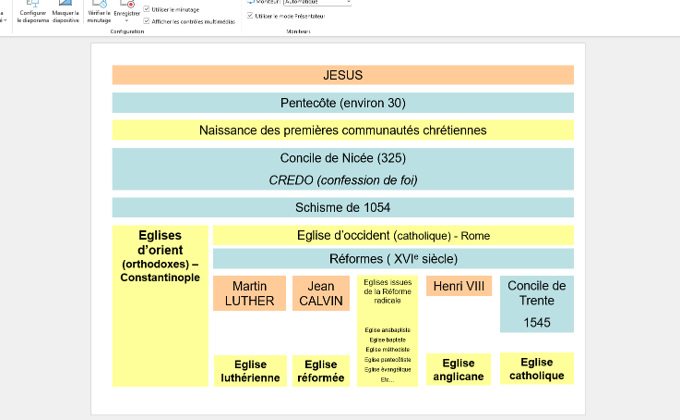Select the orange JESUS title box
This screenshot has height=420, width=680.
tap(342, 75)
